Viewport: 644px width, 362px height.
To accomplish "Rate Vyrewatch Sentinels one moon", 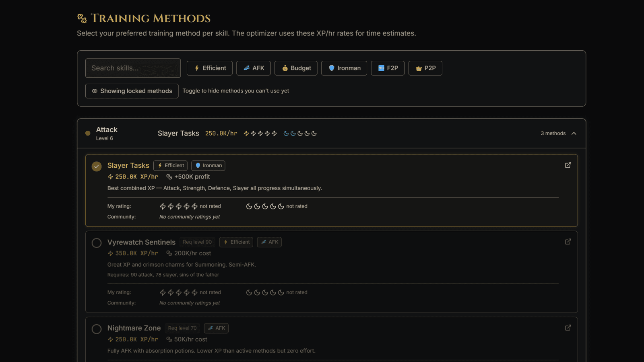I will (249, 292).
